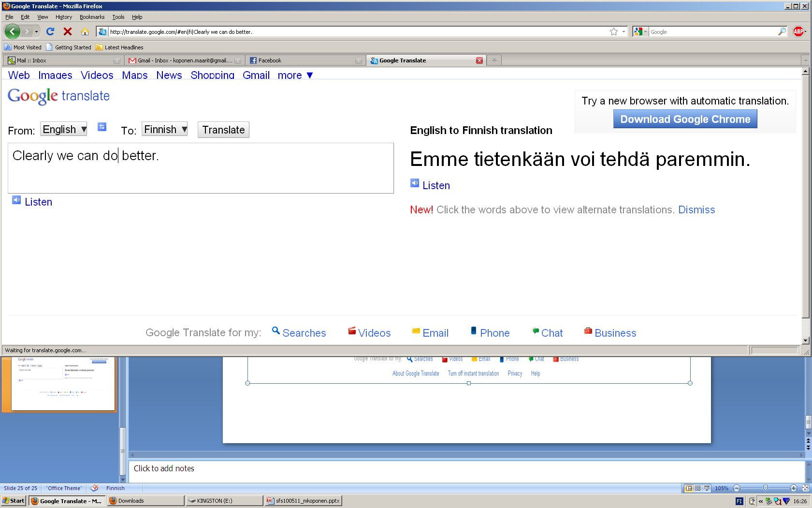Open the back/forward history dropdown arrow
The image size is (812, 508).
point(36,31)
